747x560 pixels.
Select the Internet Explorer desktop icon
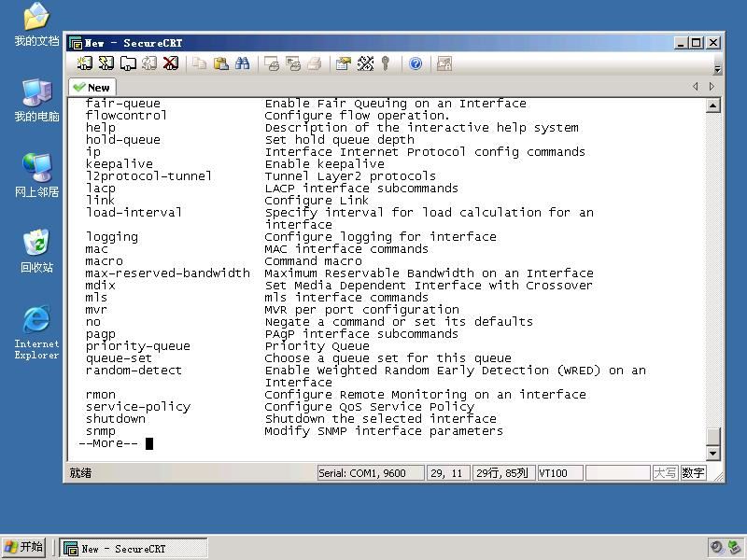(x=36, y=332)
